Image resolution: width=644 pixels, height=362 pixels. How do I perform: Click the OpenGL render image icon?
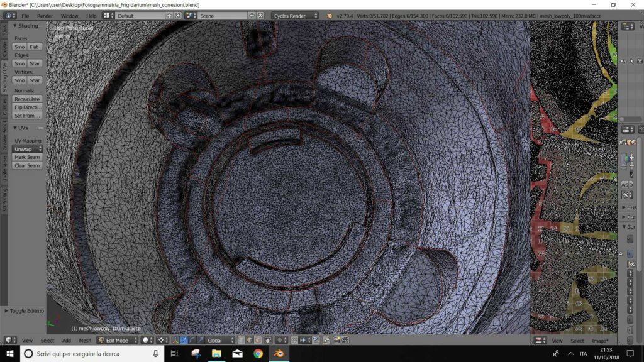337,340
